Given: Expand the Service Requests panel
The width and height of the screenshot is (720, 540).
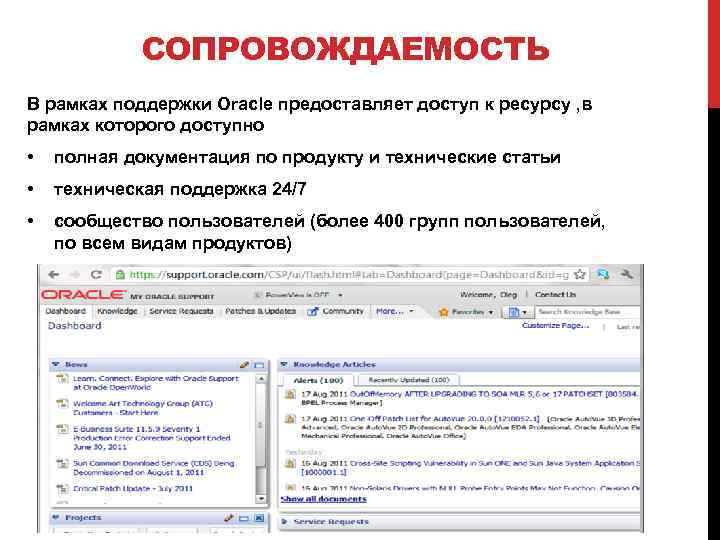Looking at the screenshot, I should [284, 522].
